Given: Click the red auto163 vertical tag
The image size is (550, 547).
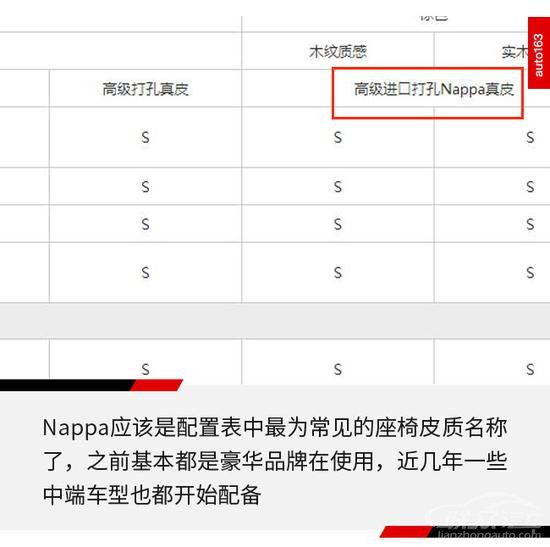Looking at the screenshot, I should (x=539, y=53).
